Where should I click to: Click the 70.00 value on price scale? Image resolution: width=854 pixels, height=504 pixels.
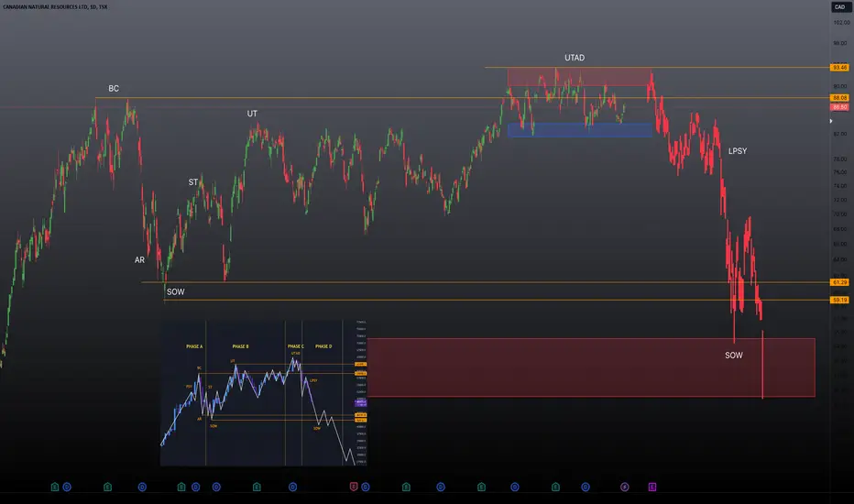coord(840,214)
